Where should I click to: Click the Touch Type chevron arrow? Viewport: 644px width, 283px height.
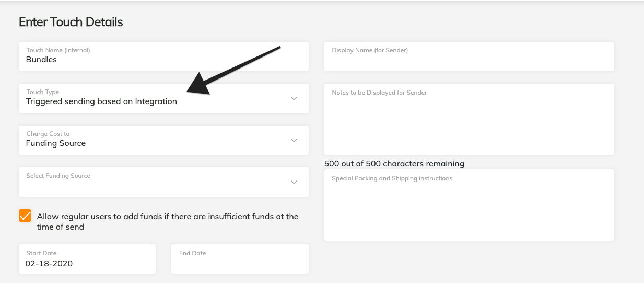[x=294, y=98]
